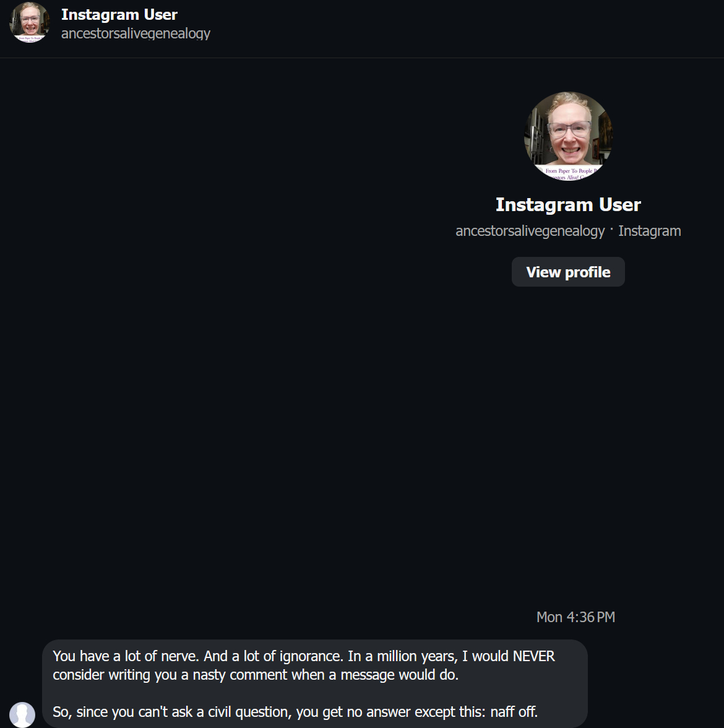Click the ancestorsalivegenealogy username in the header
Image resolution: width=724 pixels, height=728 pixels.
136,33
